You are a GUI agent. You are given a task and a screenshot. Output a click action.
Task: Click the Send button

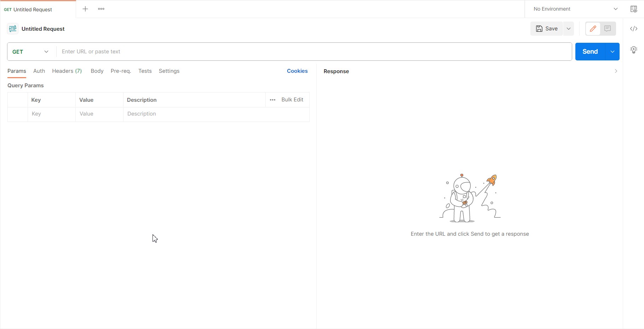[x=590, y=52]
